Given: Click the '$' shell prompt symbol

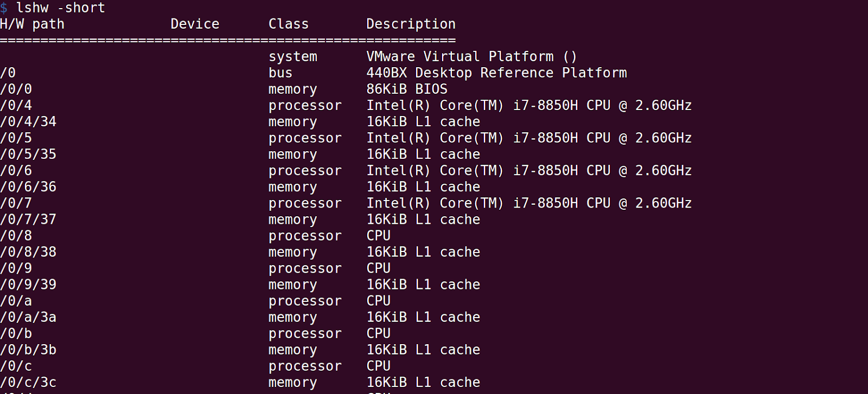Looking at the screenshot, I should click(x=4, y=8).
